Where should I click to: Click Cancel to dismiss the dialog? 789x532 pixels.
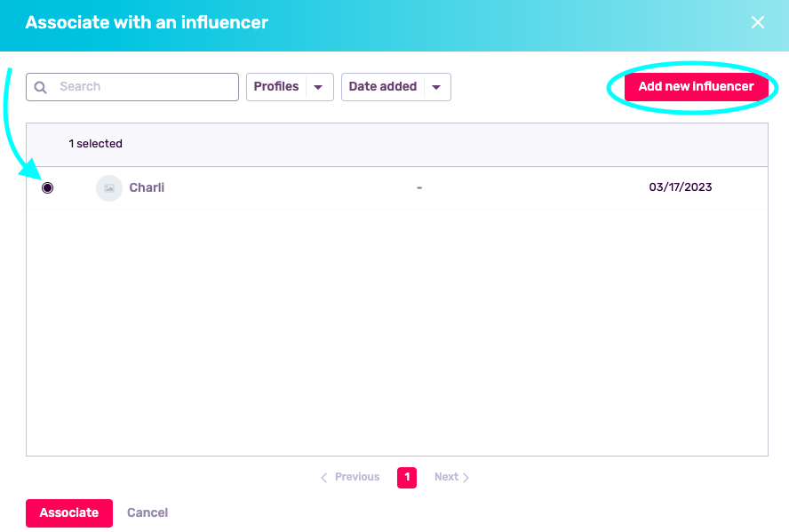click(x=147, y=512)
